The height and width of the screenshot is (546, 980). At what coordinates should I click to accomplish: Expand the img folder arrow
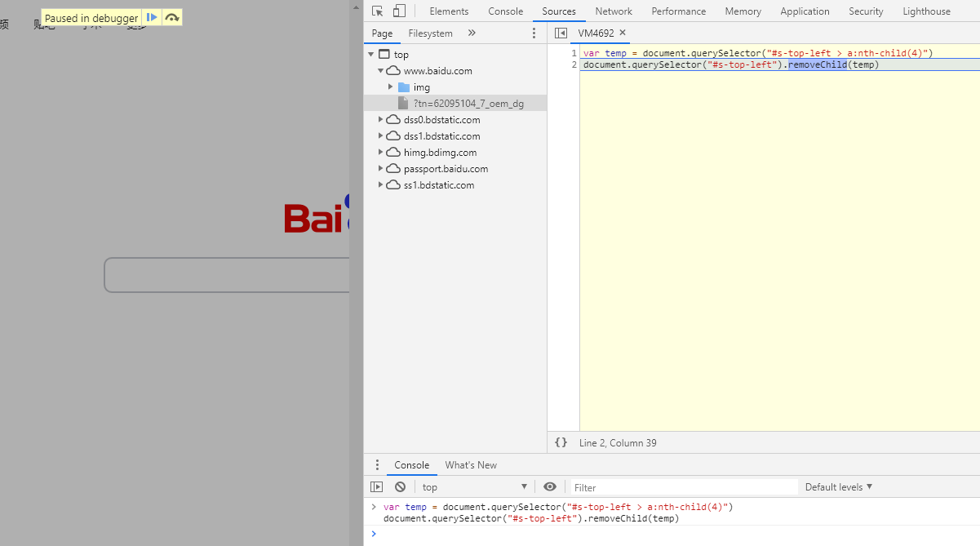390,87
